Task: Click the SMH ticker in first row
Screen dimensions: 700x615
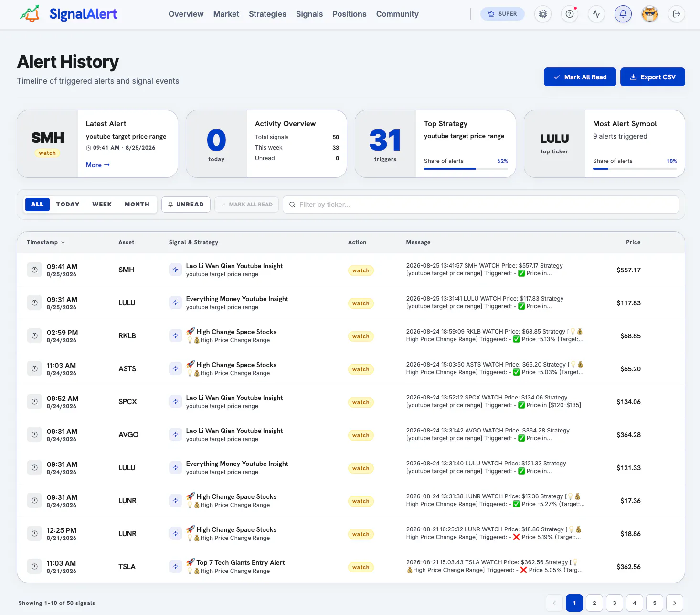Action: [127, 270]
